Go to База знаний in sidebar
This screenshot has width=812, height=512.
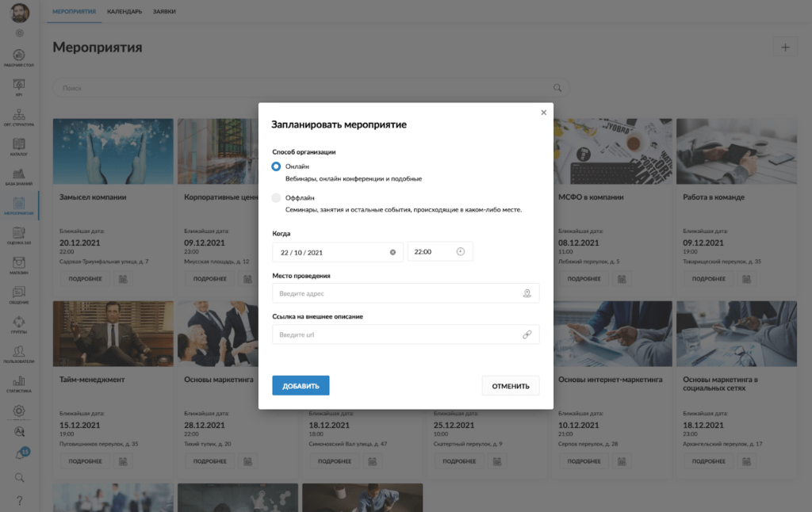pos(19,176)
